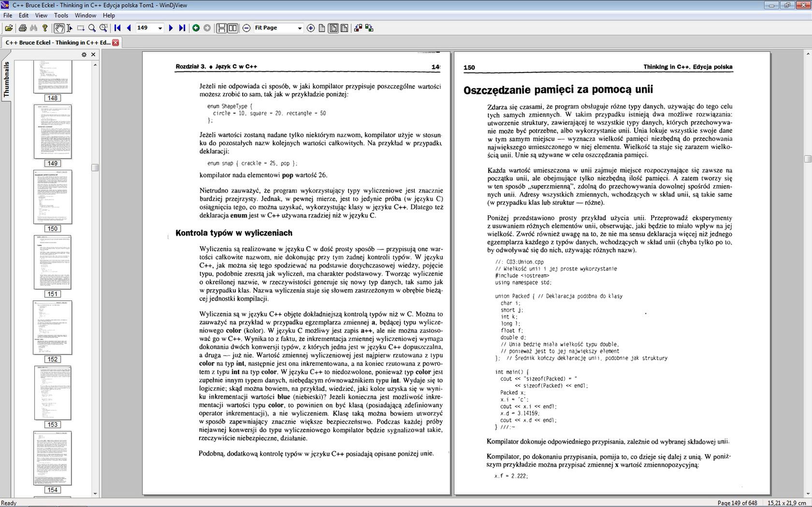The height and width of the screenshot is (507, 812).
Task: Select the Thinking in C++ document tab
Action: click(58, 43)
